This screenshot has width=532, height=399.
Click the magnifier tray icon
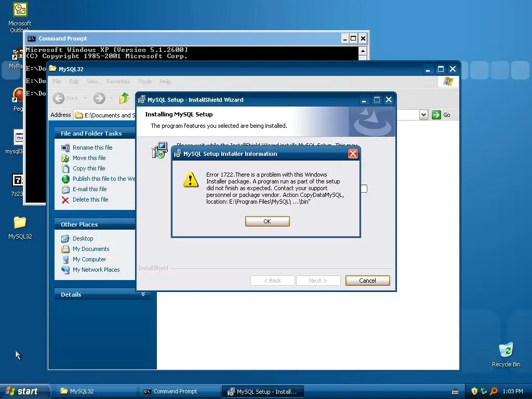click(494, 391)
